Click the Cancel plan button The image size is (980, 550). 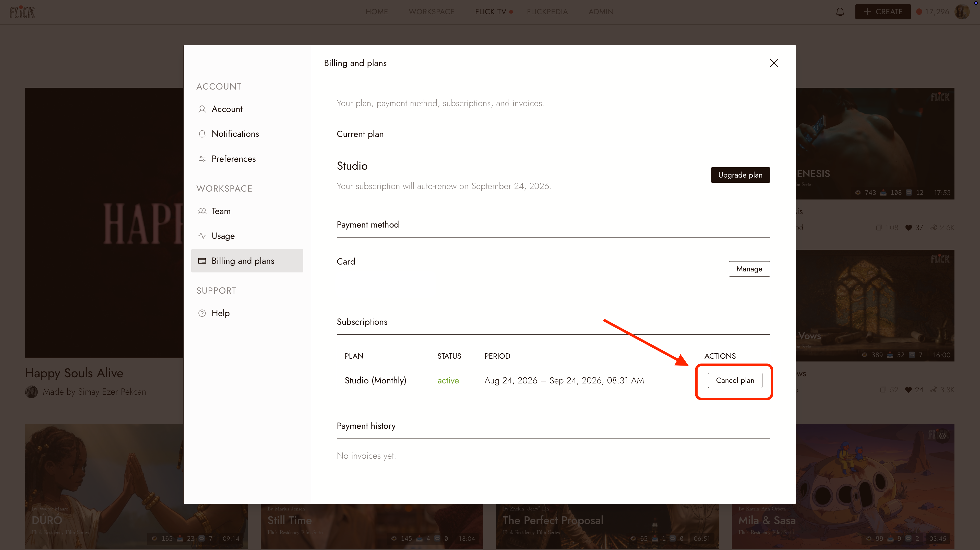(735, 380)
